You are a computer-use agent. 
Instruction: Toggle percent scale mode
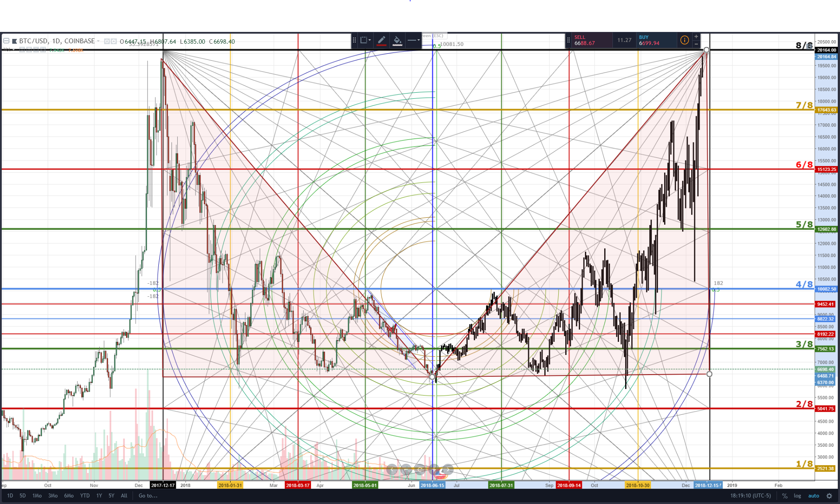[785, 496]
